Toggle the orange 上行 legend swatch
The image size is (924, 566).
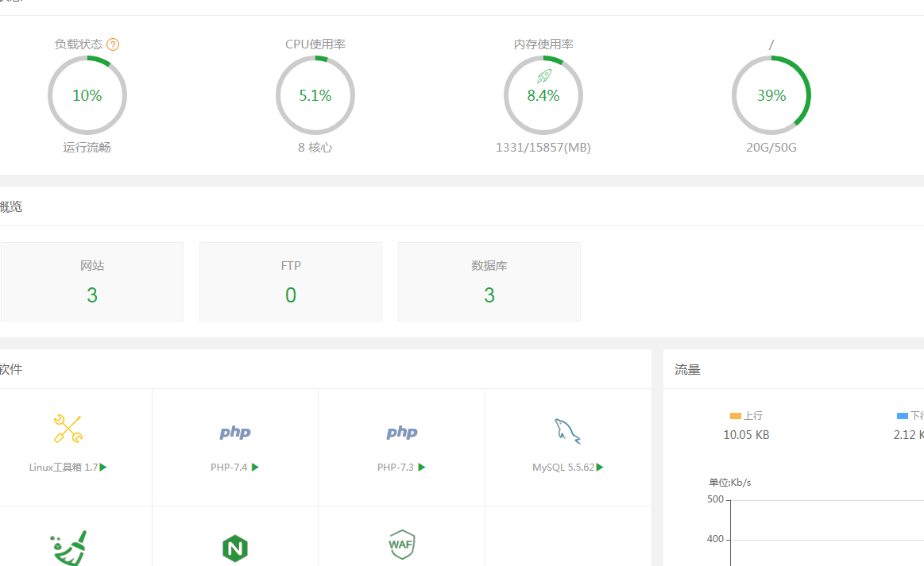pyautogui.click(x=735, y=416)
